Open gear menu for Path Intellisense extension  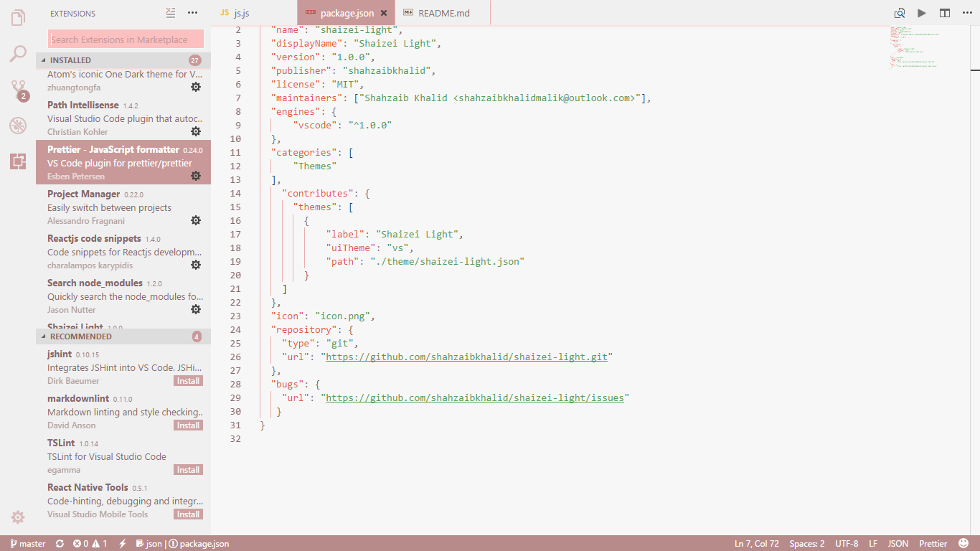click(196, 131)
